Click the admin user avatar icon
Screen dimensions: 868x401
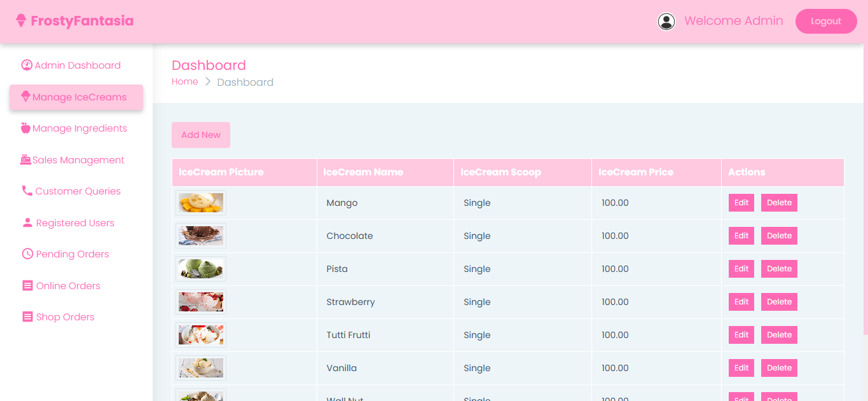pyautogui.click(x=666, y=22)
